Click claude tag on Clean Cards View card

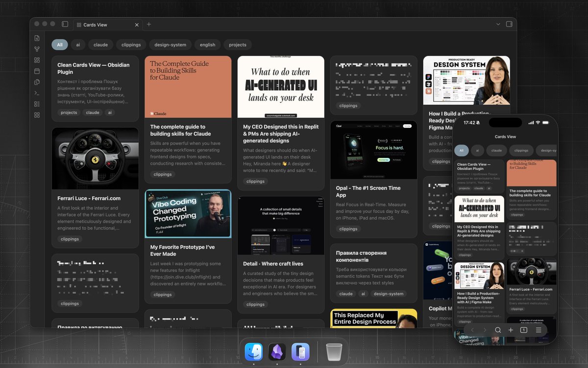click(x=93, y=113)
